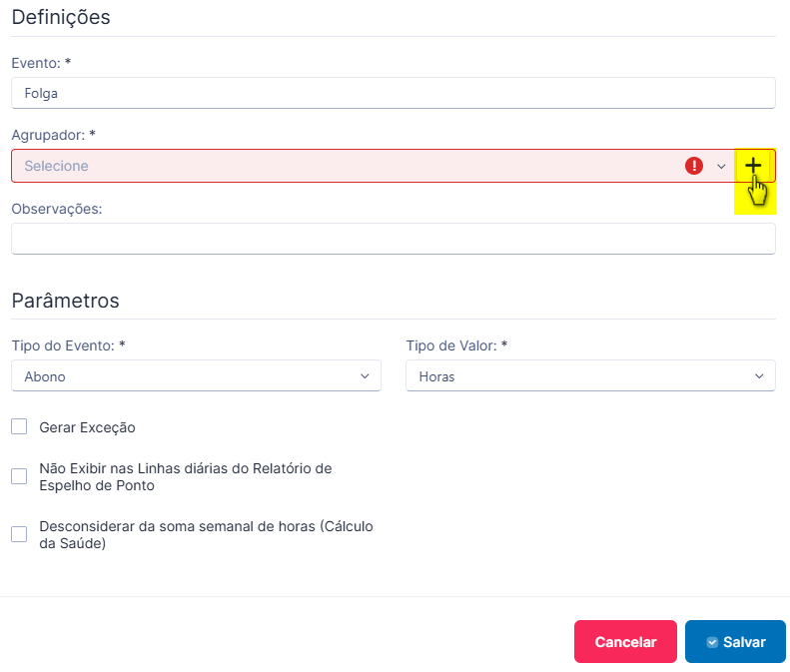Click the Salvar button

pyautogui.click(x=735, y=641)
